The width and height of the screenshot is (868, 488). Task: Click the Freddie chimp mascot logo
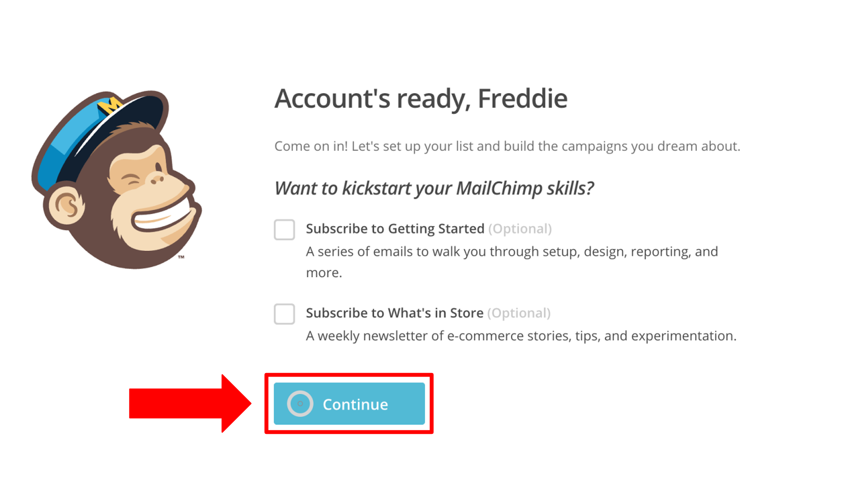coord(117,179)
